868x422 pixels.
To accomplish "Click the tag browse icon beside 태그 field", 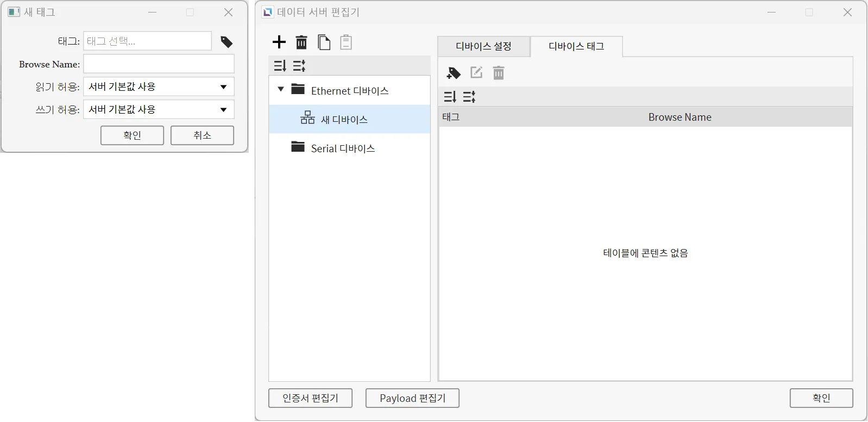I will click(x=227, y=42).
